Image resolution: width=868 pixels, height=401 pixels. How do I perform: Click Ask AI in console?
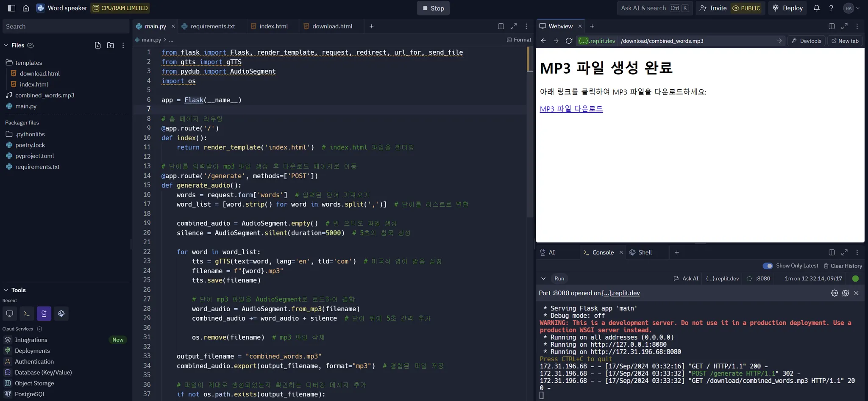coord(686,279)
